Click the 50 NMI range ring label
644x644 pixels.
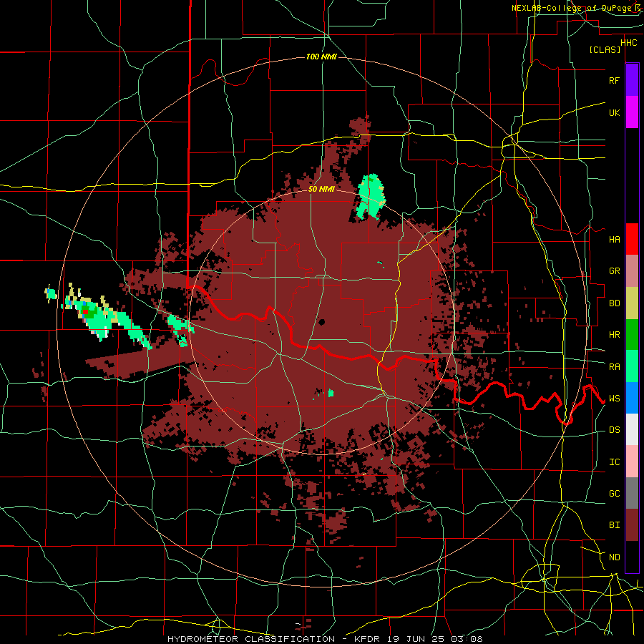coord(321,189)
